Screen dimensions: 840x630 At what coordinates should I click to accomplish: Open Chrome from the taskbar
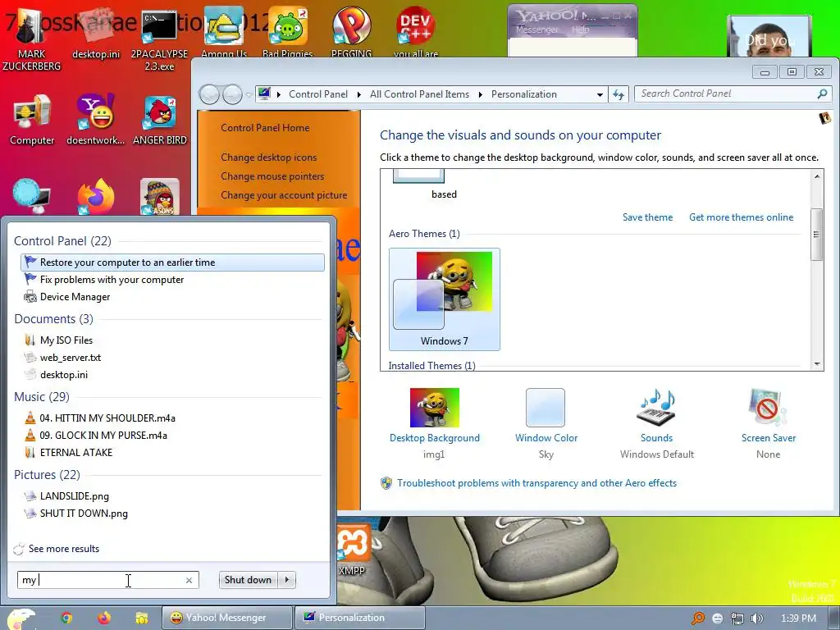pos(66,619)
